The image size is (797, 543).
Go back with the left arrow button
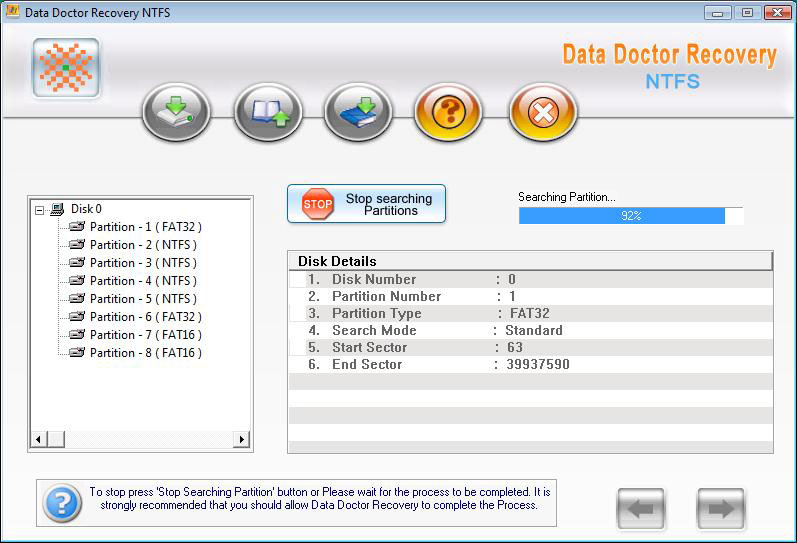(x=640, y=508)
